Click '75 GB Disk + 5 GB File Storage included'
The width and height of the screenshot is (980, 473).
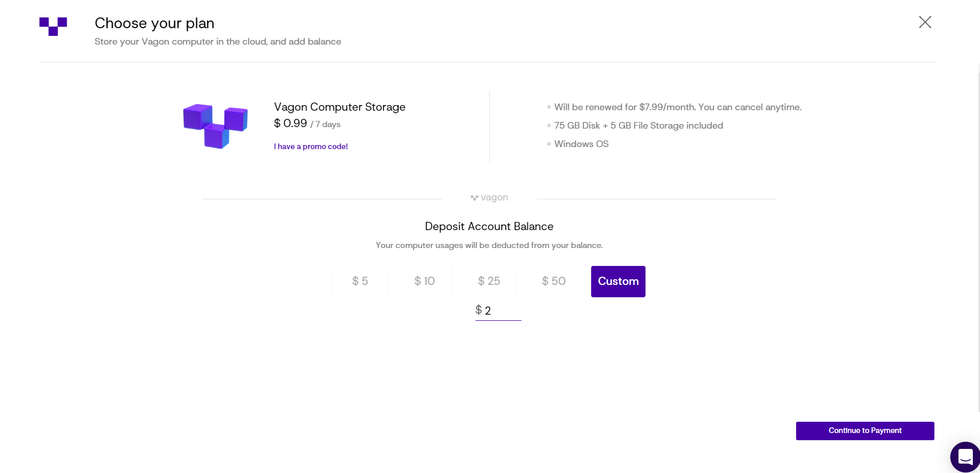click(639, 126)
